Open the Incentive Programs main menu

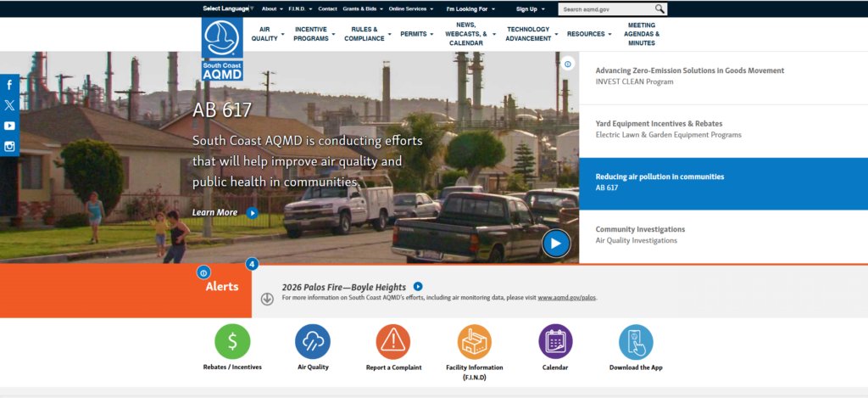pos(314,34)
